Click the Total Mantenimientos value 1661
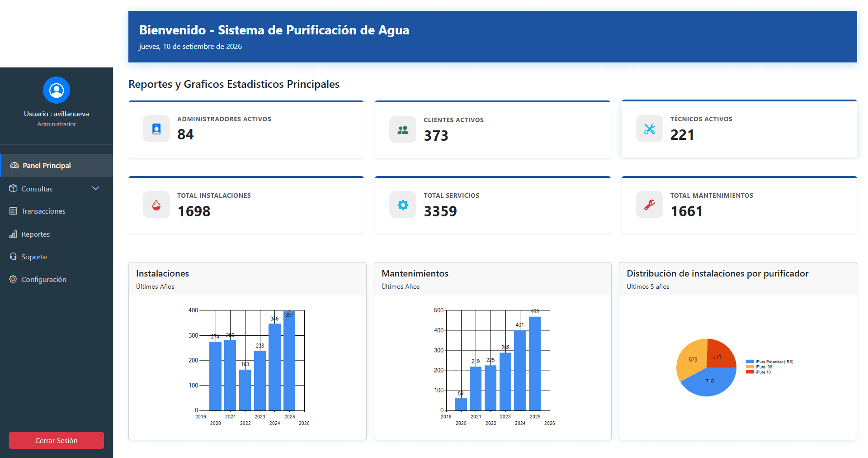This screenshot has width=868, height=458. click(x=686, y=211)
